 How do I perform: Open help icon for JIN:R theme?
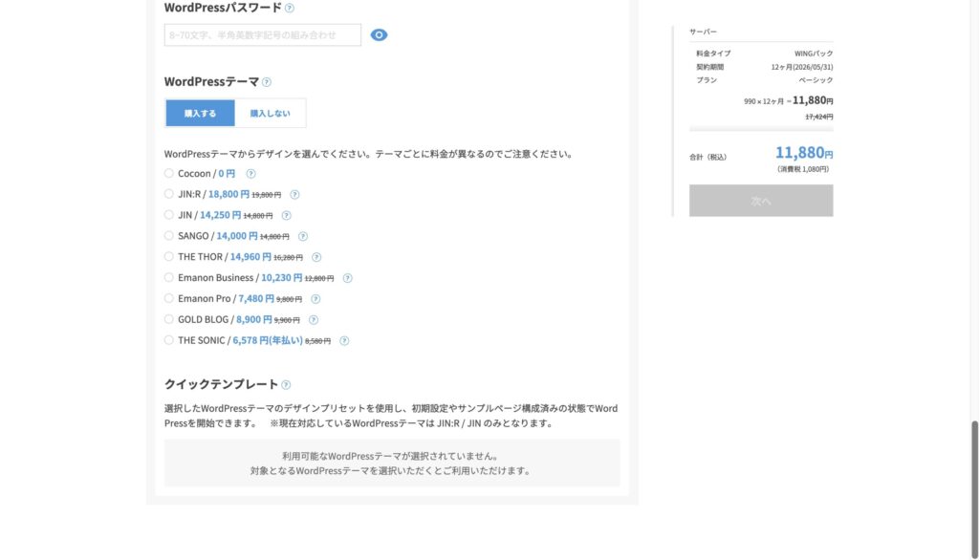tap(294, 195)
